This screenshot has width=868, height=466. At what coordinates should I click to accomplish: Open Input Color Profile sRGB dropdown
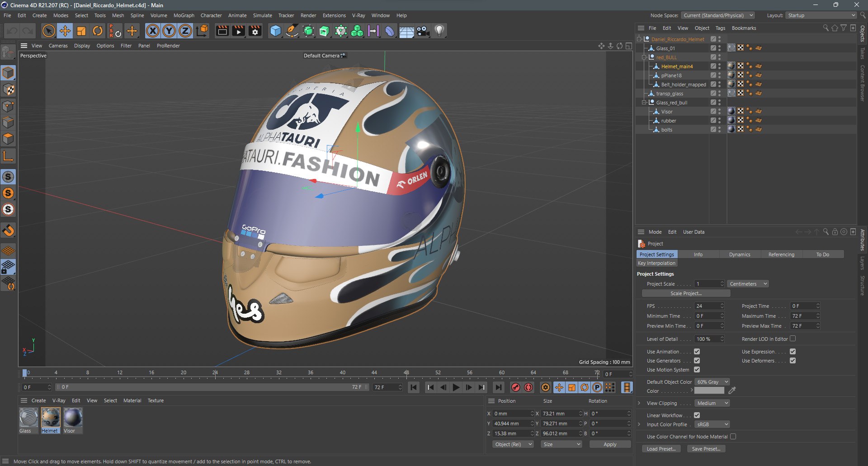coord(712,424)
